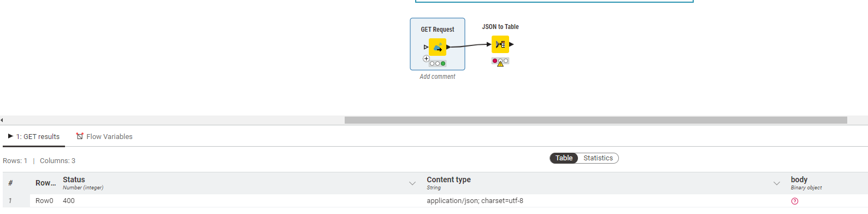Select the JSON to Table node icon

500,44
